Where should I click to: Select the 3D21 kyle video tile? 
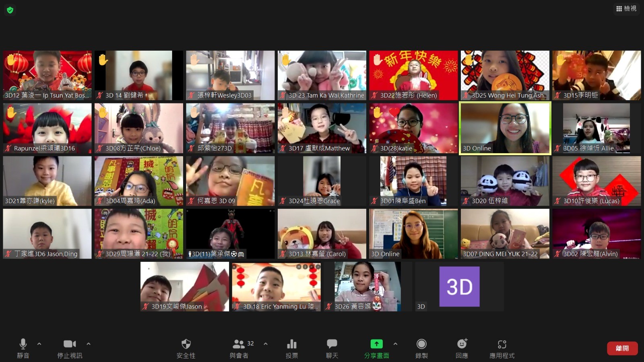tap(47, 181)
